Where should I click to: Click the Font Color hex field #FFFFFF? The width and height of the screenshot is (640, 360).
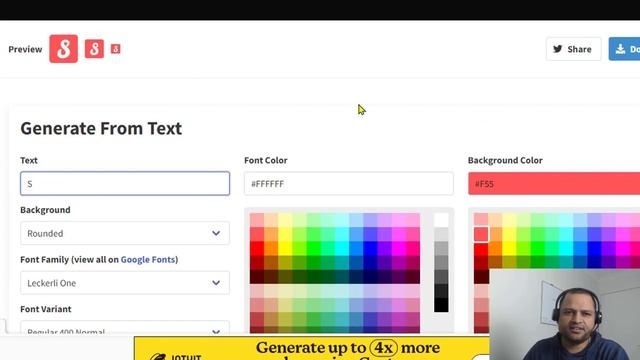click(x=349, y=184)
